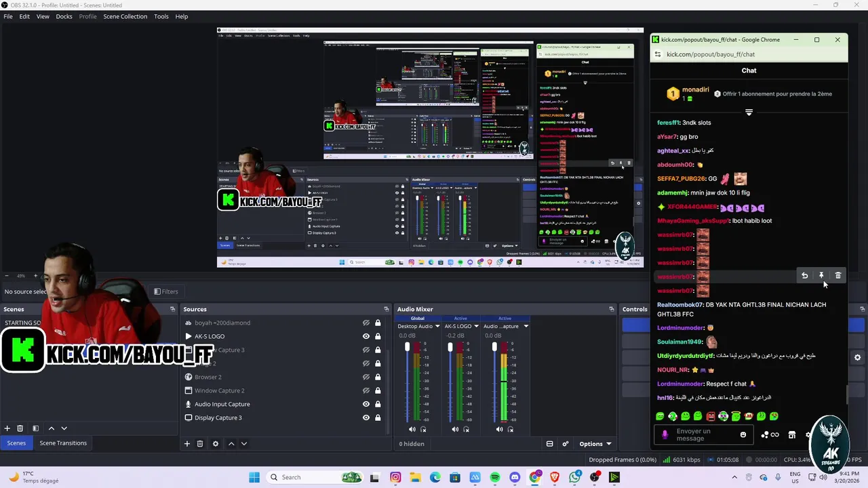The image size is (868, 488).
Task: Adjust the AK-S LOGO volume fader
Action: tap(450, 347)
